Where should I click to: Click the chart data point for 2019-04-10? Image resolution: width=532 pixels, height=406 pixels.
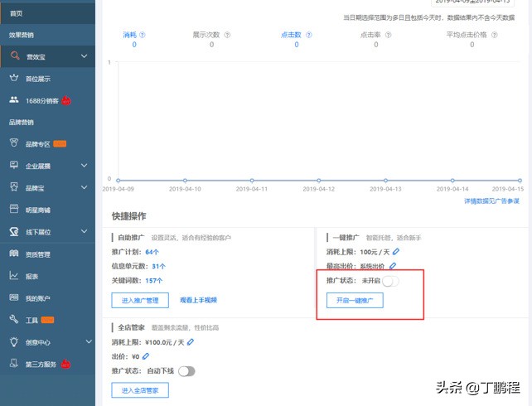pos(185,181)
